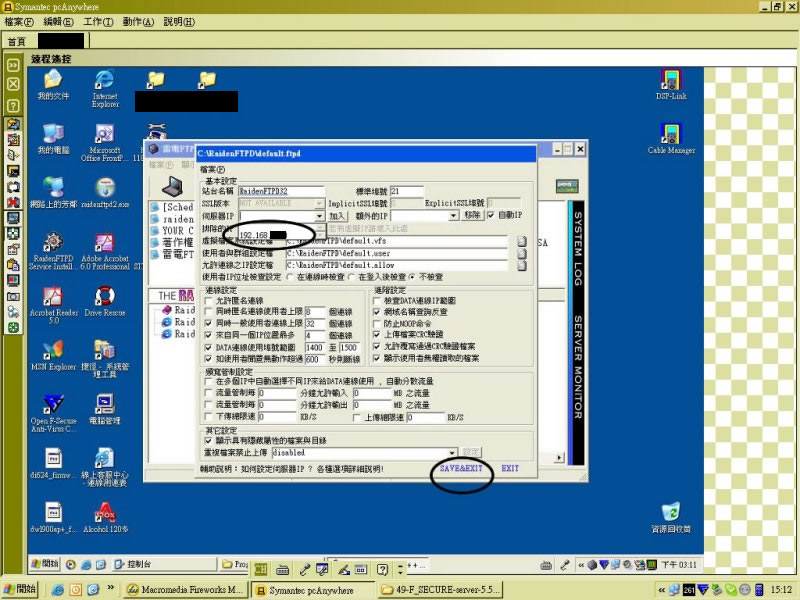800x600 pixels.
Task: Open Adobe Acrobat 6.0 Professional icon
Action: pos(105,251)
